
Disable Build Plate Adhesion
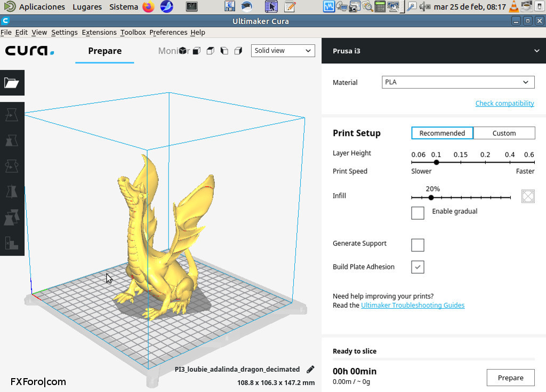pos(417,267)
